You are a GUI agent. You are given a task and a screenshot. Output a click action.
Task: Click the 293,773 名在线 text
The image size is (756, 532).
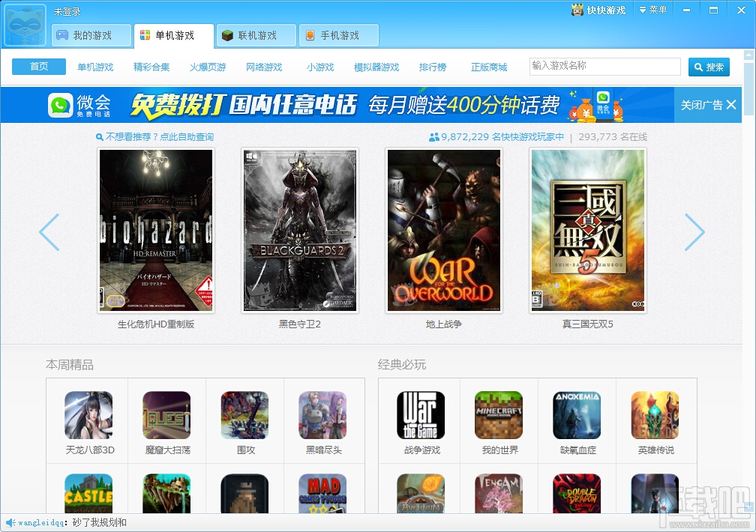[x=613, y=137]
